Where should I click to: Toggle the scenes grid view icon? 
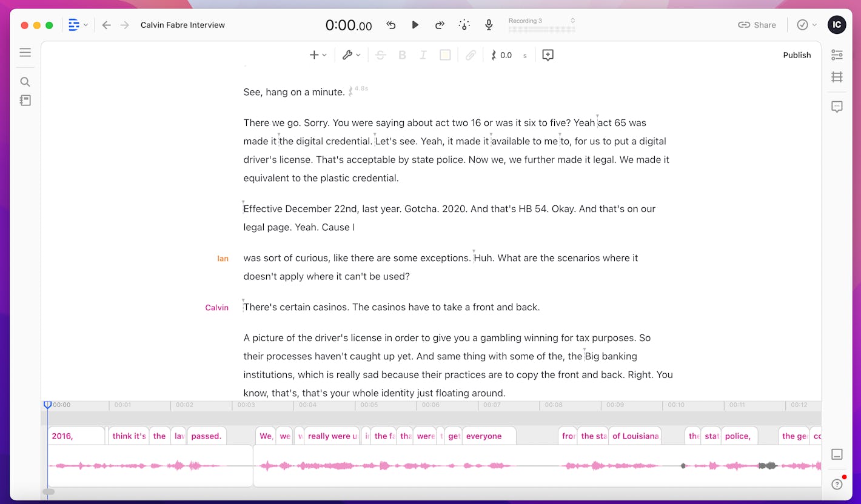(x=837, y=77)
